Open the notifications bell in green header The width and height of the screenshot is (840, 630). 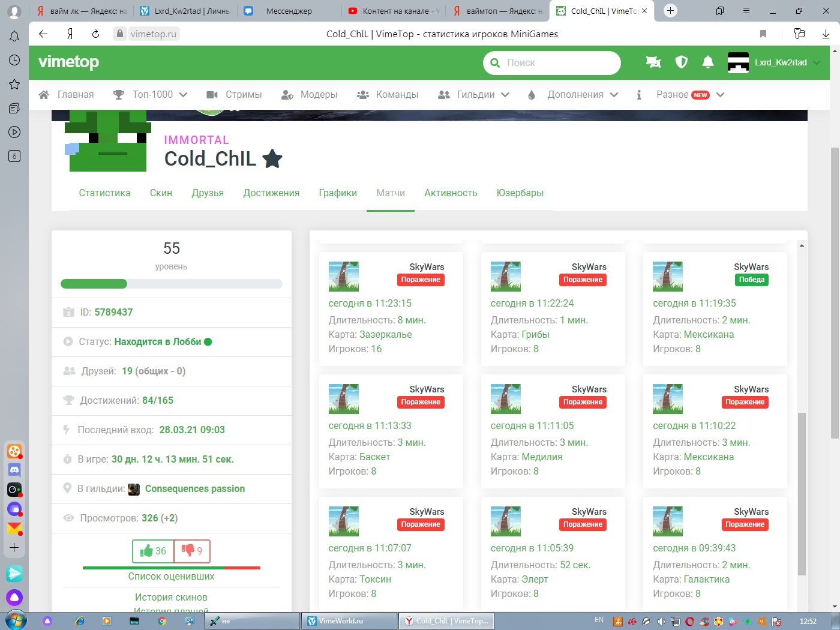(708, 62)
